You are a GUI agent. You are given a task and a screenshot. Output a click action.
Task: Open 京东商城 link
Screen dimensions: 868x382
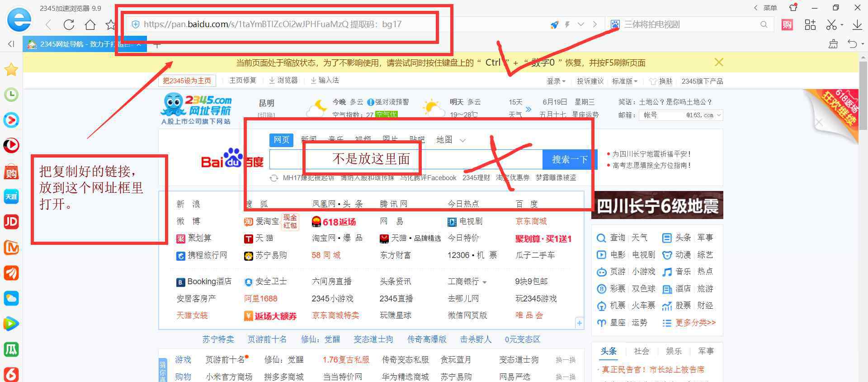point(531,221)
